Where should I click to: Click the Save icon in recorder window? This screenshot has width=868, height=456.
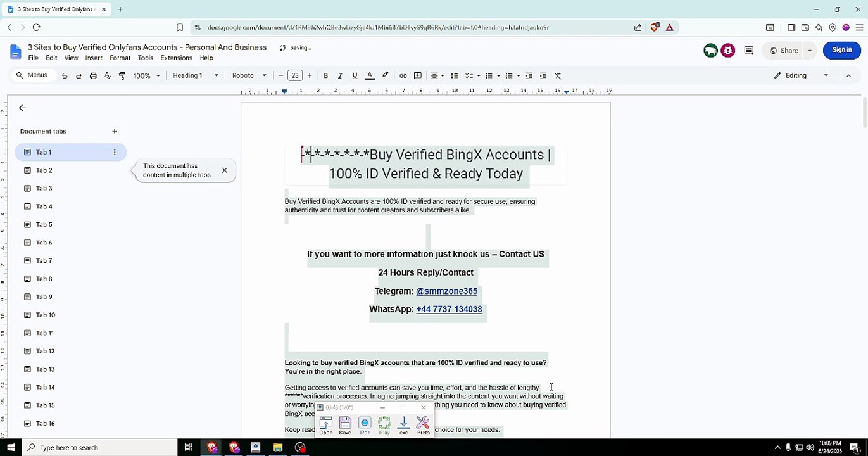click(x=345, y=426)
